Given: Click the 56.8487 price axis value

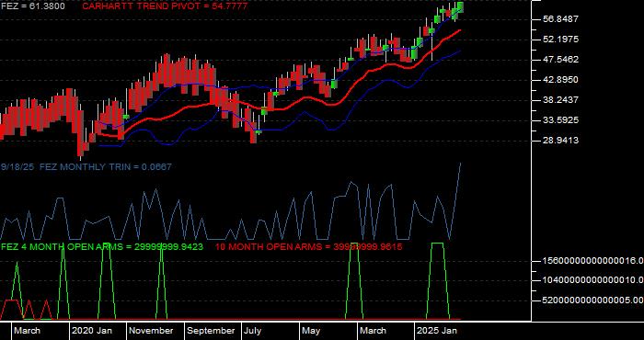Looking at the screenshot, I should pyautogui.click(x=560, y=19).
